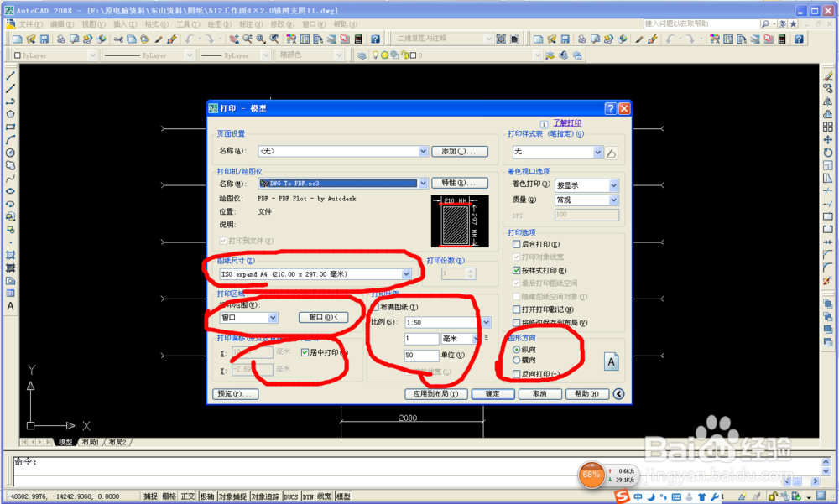839x504 pixels.
Task: Open the 质量 常规 dropdown
Action: [614, 200]
